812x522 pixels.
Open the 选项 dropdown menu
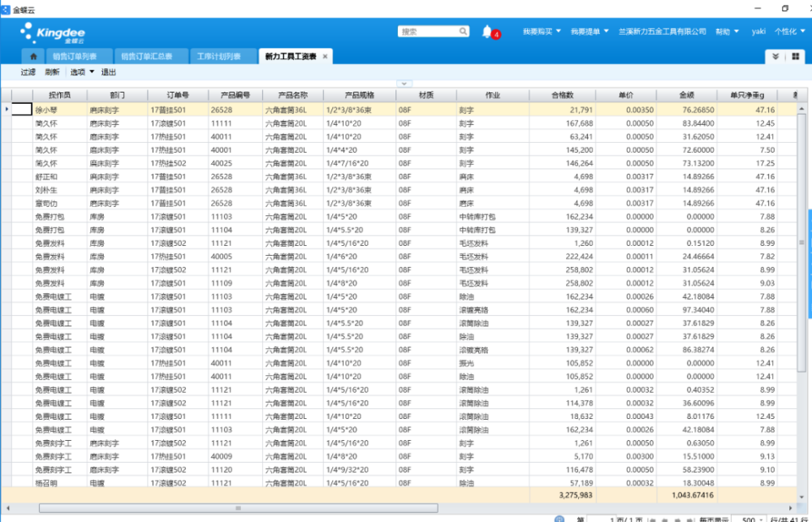click(82, 72)
